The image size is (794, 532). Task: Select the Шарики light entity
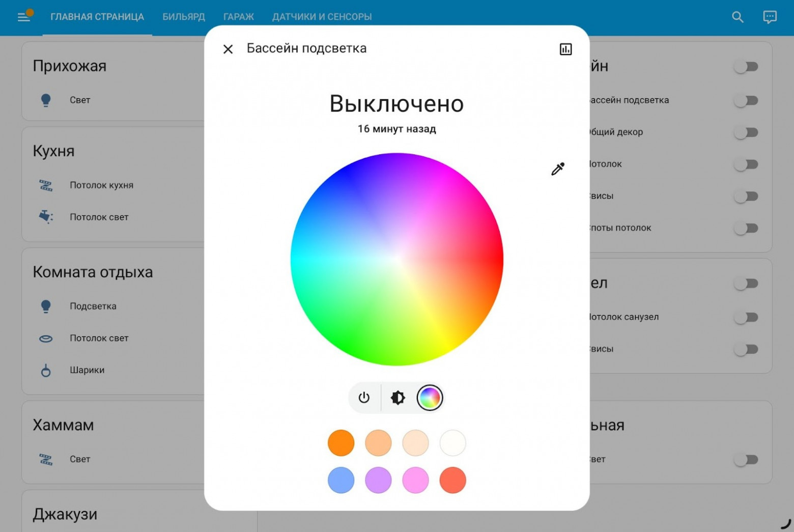pyautogui.click(x=87, y=370)
